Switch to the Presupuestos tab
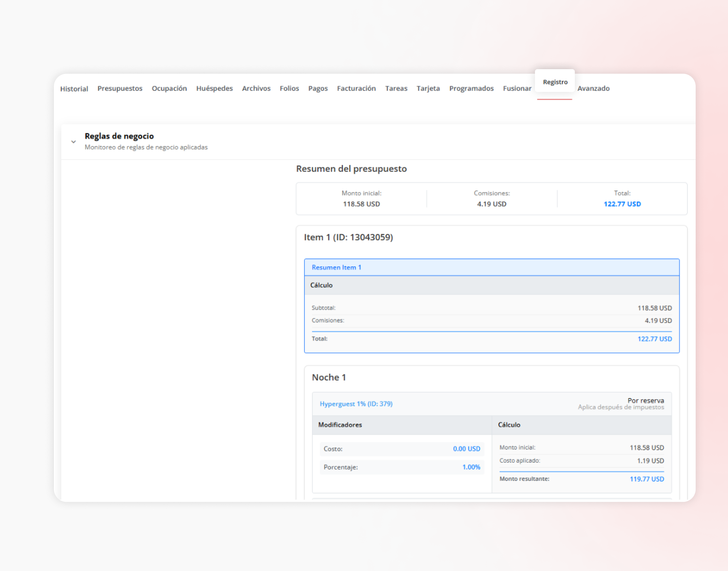Viewport: 728px width, 571px height. [x=120, y=88]
